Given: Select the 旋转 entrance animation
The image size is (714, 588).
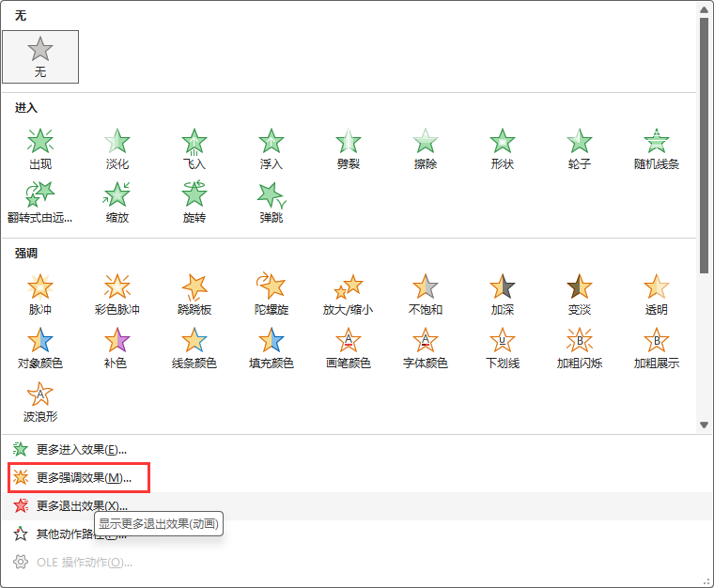Looking at the screenshot, I should click(x=194, y=203).
